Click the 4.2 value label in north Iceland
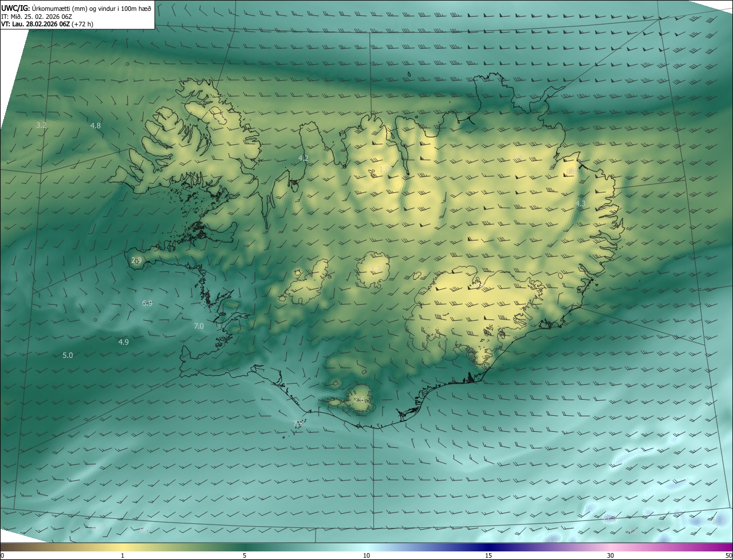This screenshot has height=560, width=733. (304, 158)
